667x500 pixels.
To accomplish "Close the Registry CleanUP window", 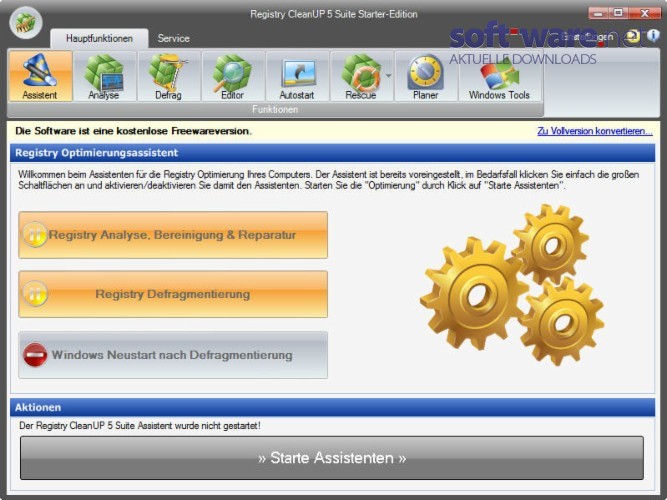I will tap(645, 13).
